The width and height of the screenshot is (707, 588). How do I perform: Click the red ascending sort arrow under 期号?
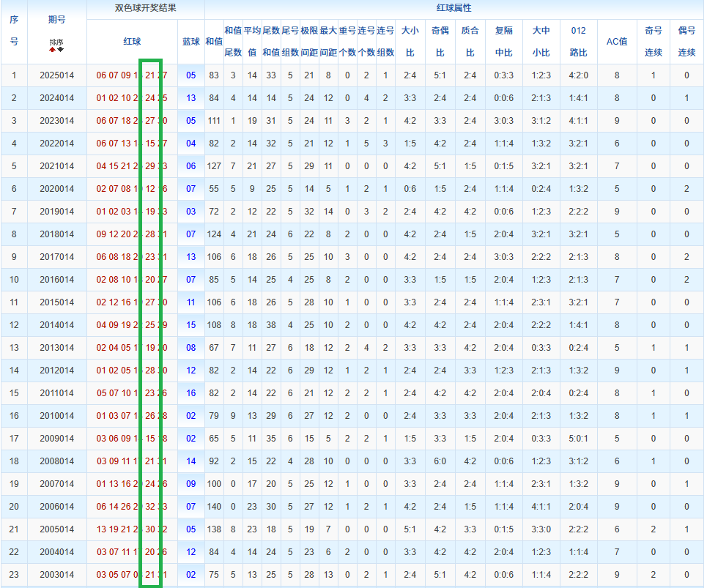pos(53,50)
